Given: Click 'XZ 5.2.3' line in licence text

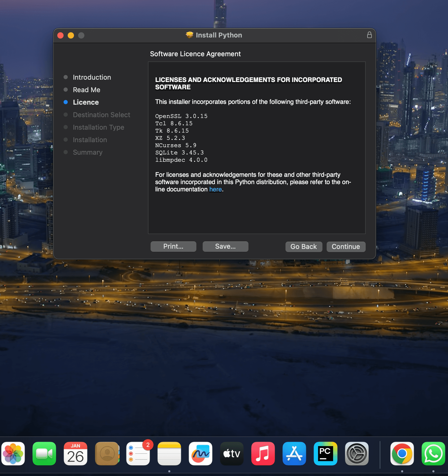Looking at the screenshot, I should (170, 138).
